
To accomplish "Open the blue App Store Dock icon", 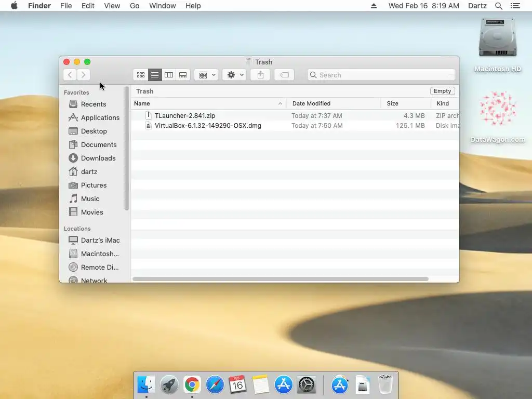I will [283, 384].
